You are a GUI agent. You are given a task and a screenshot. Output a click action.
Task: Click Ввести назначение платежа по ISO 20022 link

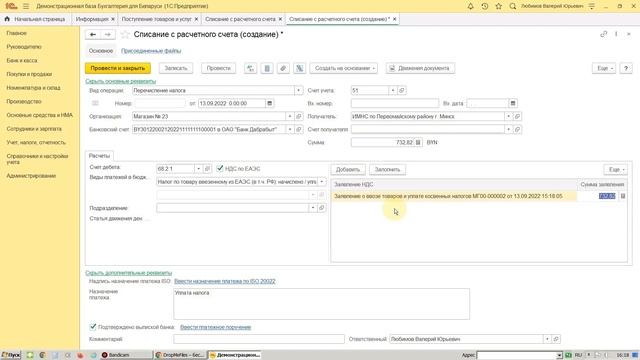click(x=224, y=281)
